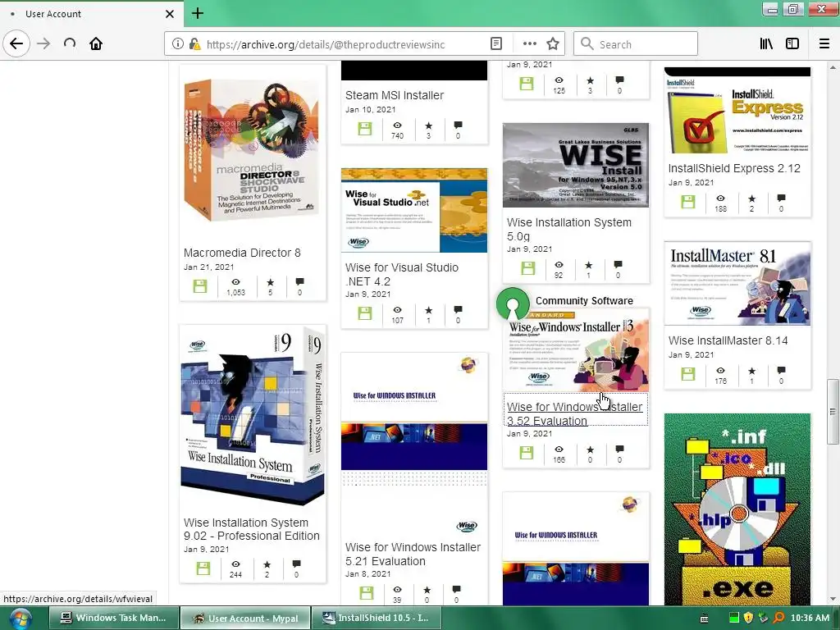Open Wise Installation System 9.02 Professional Edition link
Screen dimensions: 840x630
(x=251, y=529)
